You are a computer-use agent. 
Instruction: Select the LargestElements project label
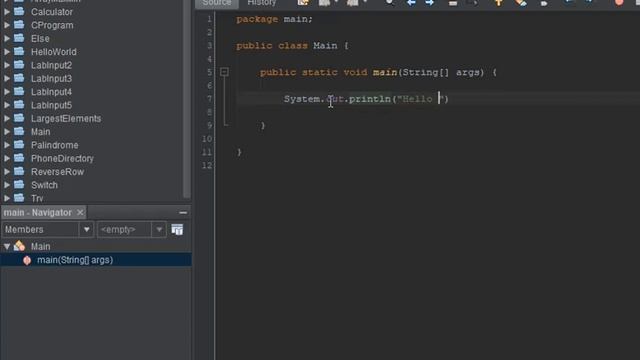[x=66, y=119]
